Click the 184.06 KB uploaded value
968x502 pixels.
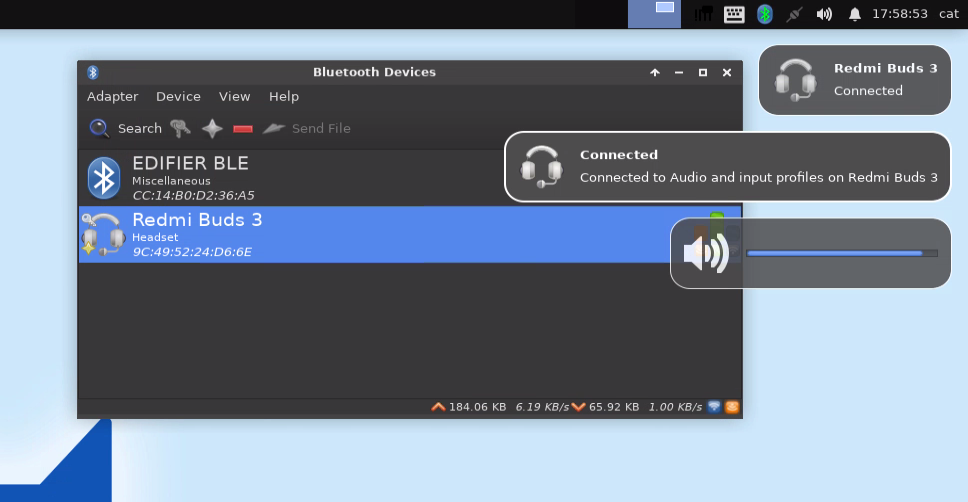point(477,407)
